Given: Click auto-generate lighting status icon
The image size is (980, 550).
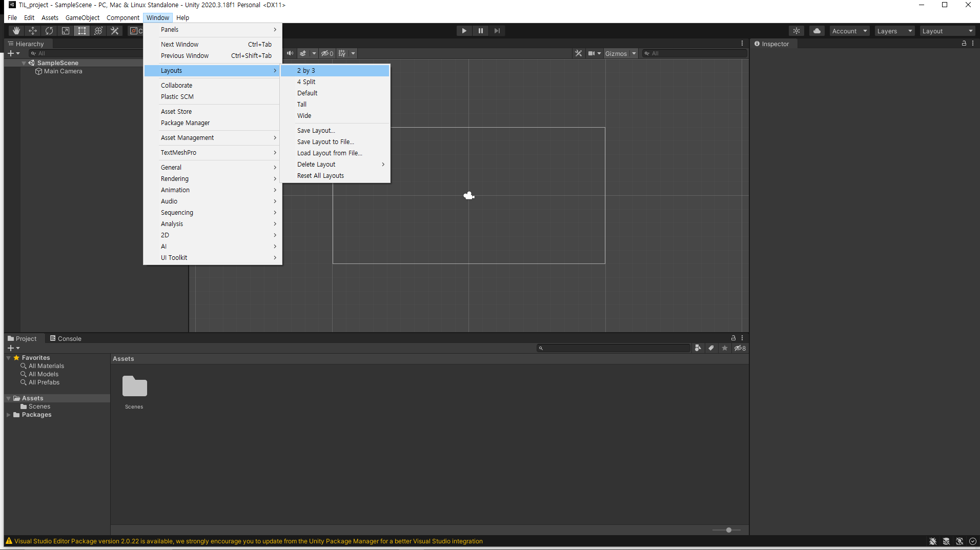Looking at the screenshot, I should [959, 541].
